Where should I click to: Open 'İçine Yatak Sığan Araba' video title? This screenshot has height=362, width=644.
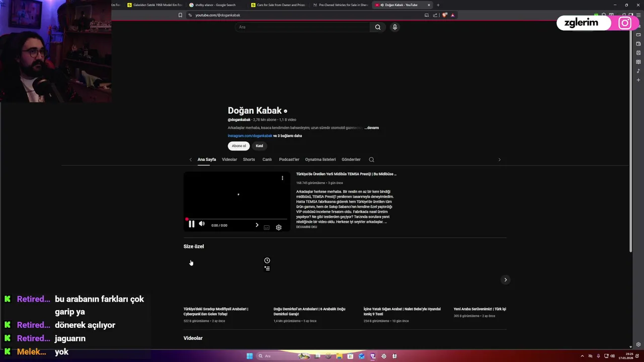click(x=402, y=311)
